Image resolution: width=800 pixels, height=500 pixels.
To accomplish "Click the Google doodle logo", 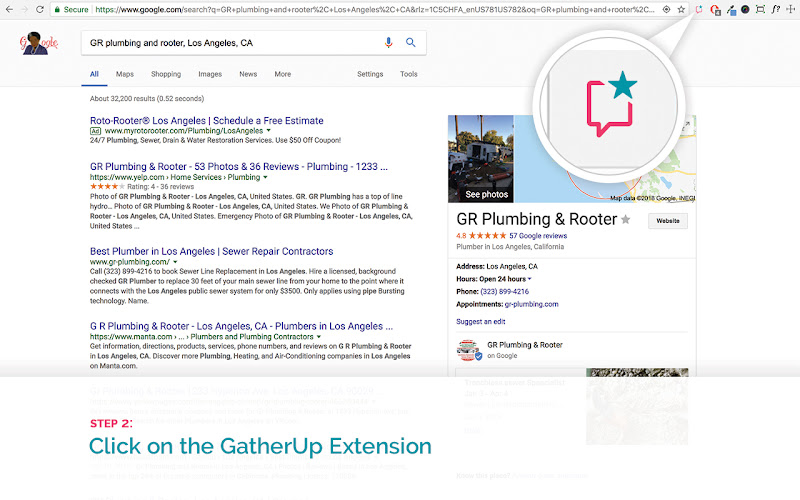I will click(x=39, y=43).
